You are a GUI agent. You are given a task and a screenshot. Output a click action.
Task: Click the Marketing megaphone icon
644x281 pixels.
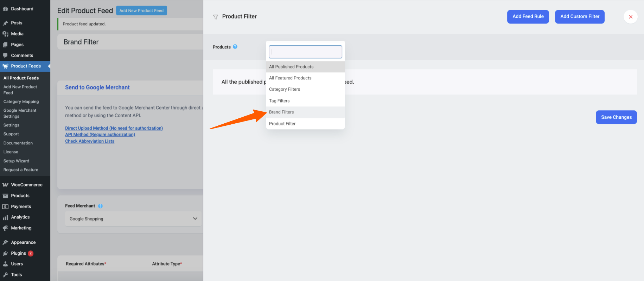5,228
